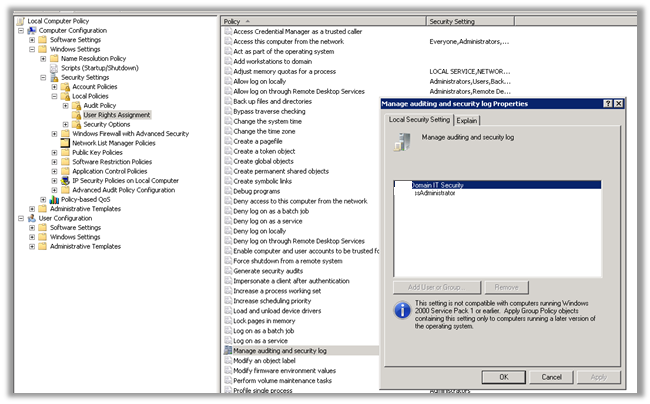Expand the Account Policies tree node

tap(54, 86)
